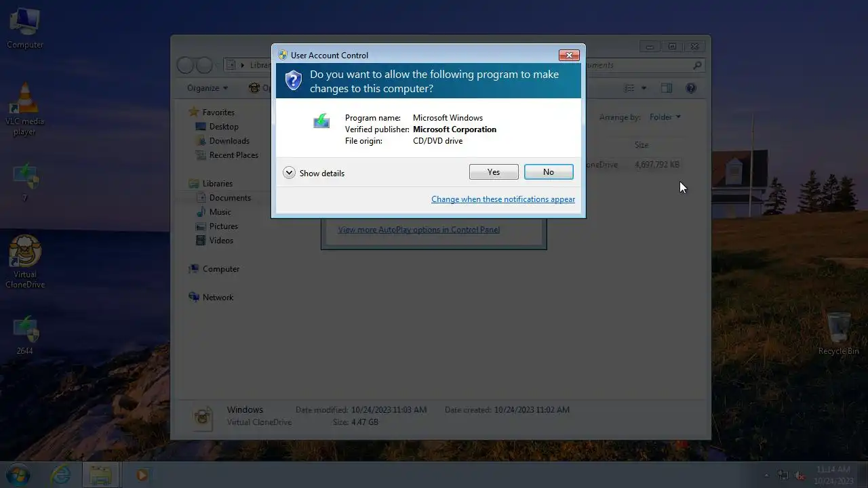Open the Windows Start menu
Viewport: 868px width, 488px height.
click(x=18, y=475)
